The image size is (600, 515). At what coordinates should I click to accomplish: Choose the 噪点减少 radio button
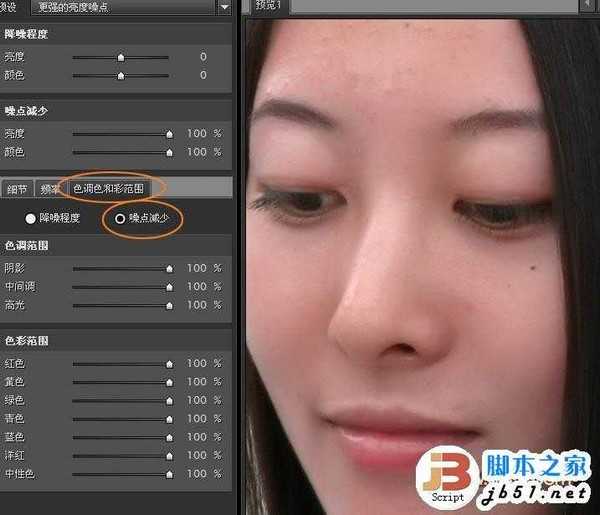tap(121, 217)
